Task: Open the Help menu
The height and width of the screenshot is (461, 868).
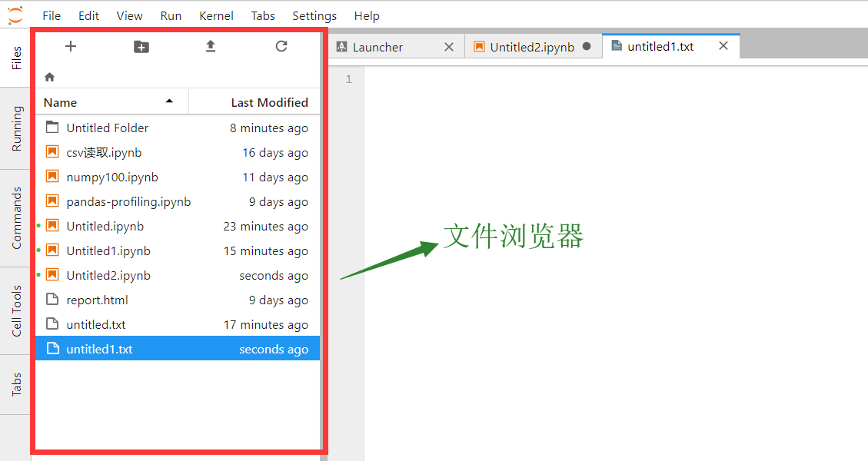Action: click(367, 16)
